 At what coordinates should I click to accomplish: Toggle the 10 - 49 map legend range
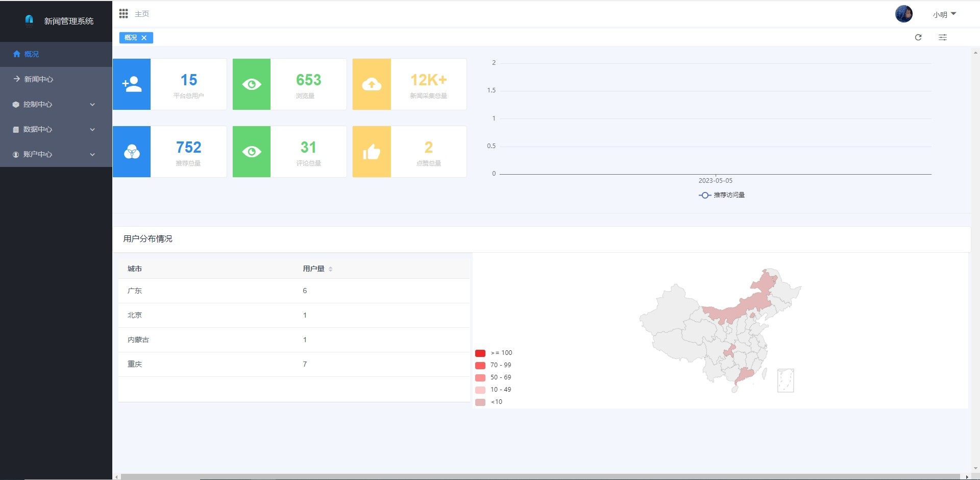click(494, 390)
